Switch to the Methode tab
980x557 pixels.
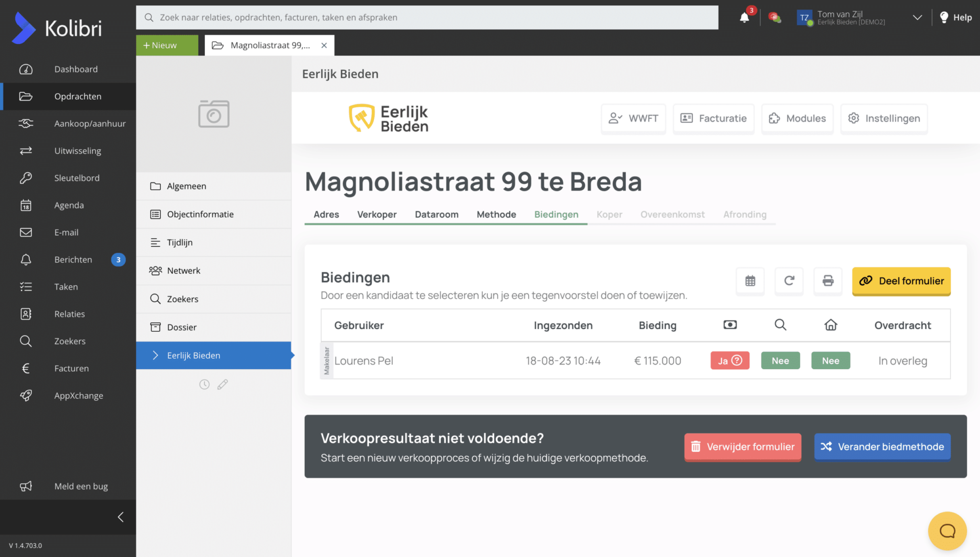tap(496, 215)
